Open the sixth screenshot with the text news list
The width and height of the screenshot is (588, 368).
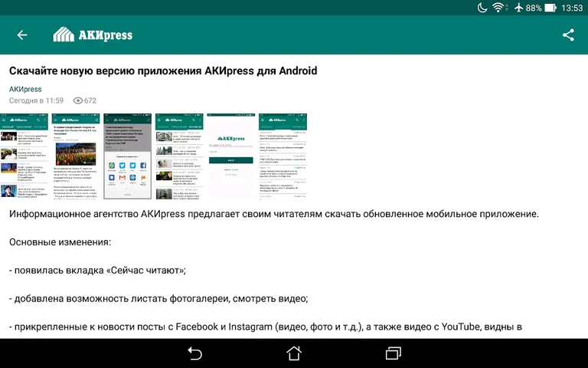(283, 156)
